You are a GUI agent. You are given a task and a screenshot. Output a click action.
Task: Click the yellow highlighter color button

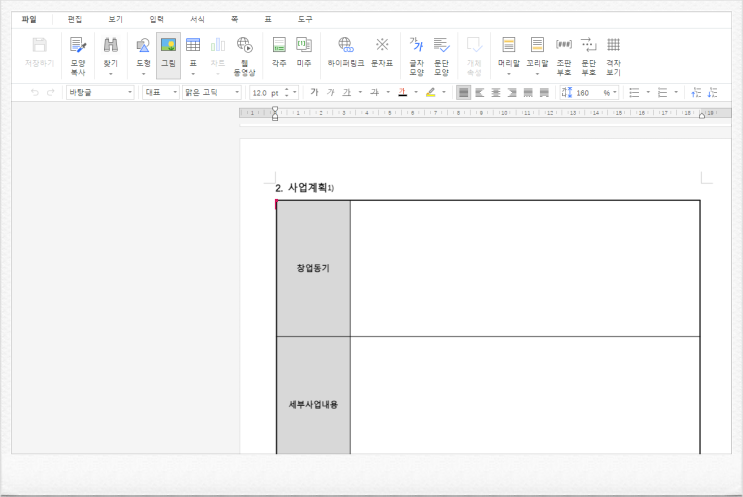click(430, 92)
